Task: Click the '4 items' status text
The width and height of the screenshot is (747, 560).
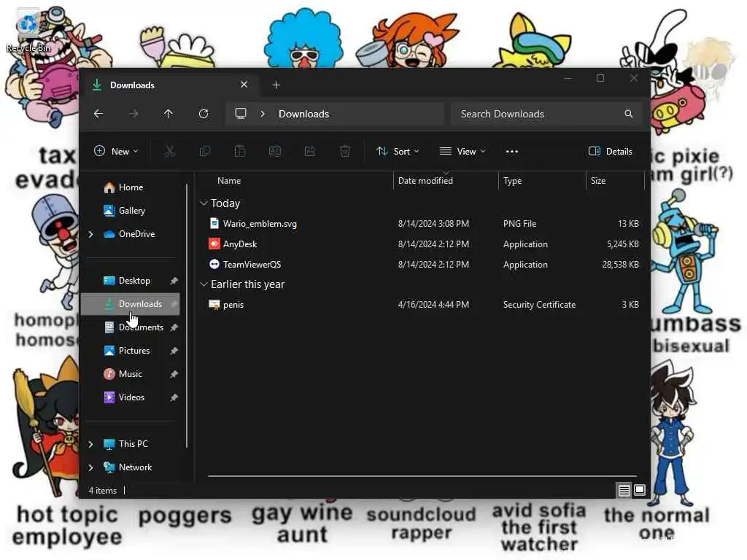Action: (x=102, y=491)
